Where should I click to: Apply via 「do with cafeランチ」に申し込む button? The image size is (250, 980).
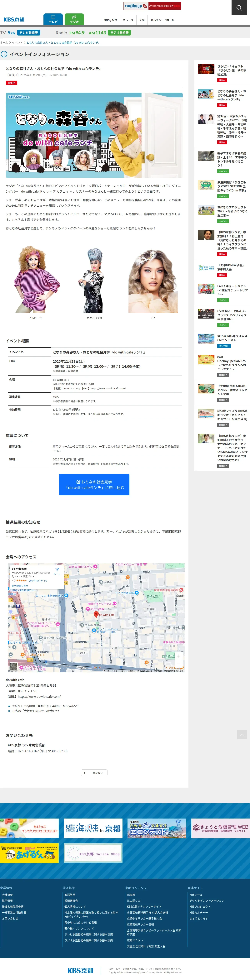coord(94,484)
